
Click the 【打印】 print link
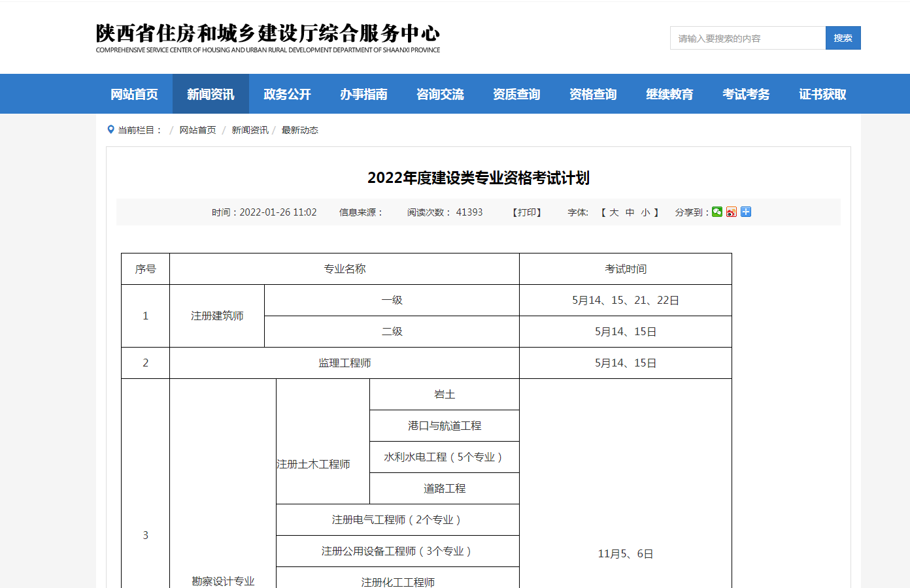click(x=527, y=212)
